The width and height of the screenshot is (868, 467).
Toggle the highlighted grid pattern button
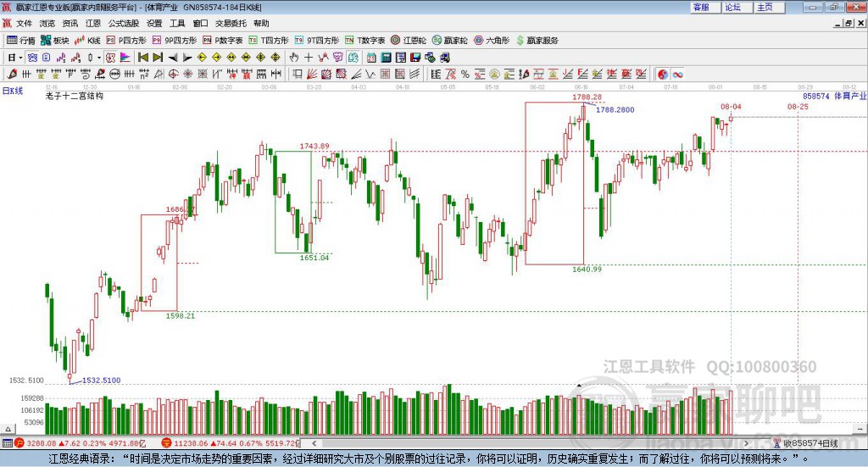tap(32, 58)
